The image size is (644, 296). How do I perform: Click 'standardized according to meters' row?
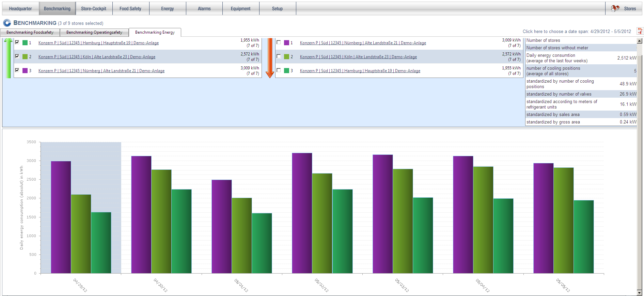(581, 104)
